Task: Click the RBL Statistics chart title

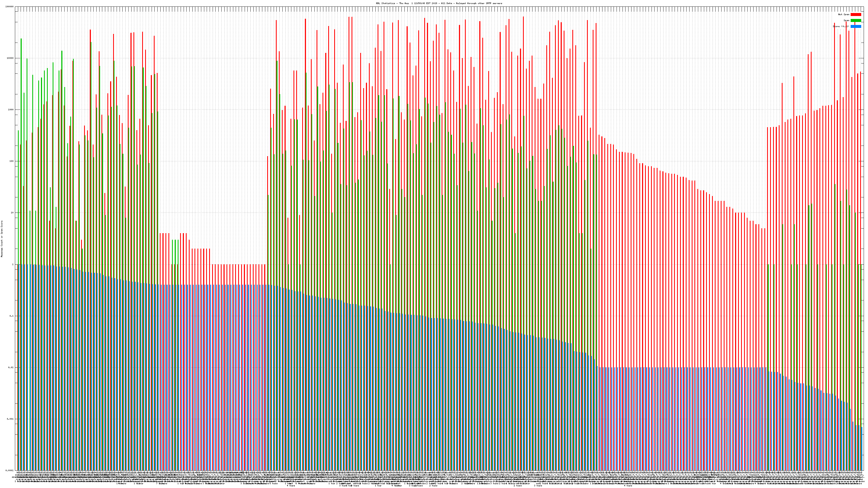Action: click(439, 3)
